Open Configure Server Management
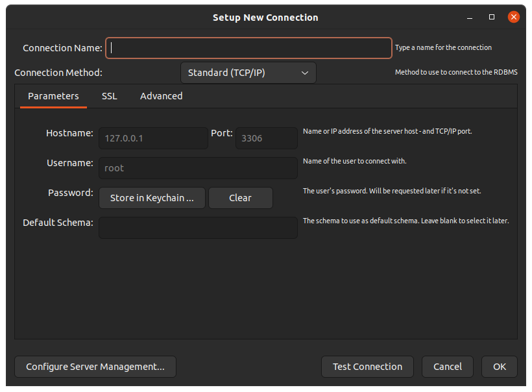This screenshot has height=392, width=532. coord(95,367)
